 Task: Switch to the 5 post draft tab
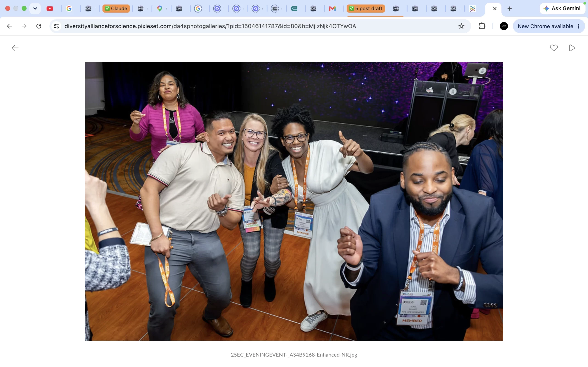click(366, 8)
